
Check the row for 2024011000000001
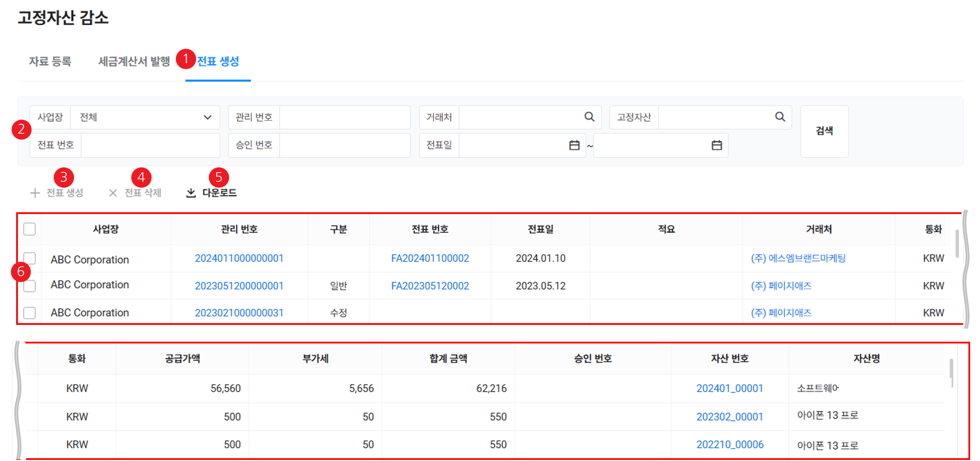point(29,258)
